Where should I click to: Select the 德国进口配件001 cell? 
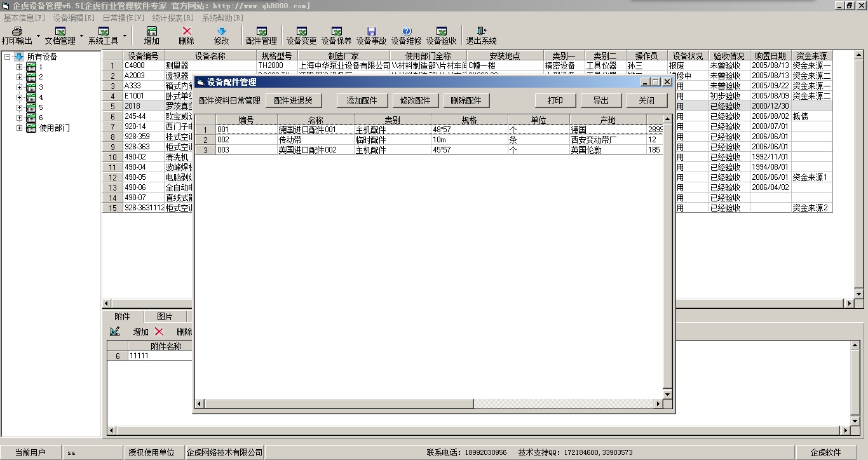click(315, 130)
